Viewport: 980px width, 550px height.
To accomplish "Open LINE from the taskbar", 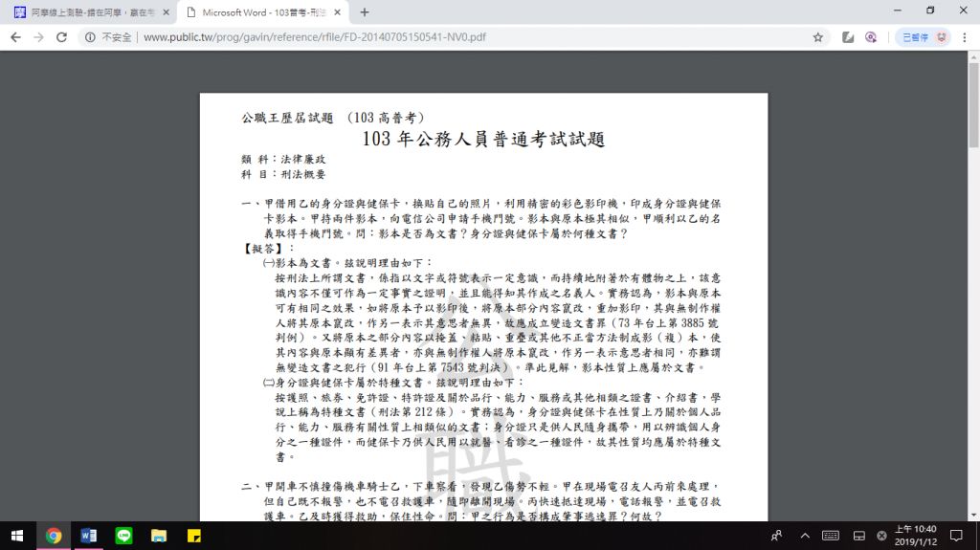I will click(122, 536).
